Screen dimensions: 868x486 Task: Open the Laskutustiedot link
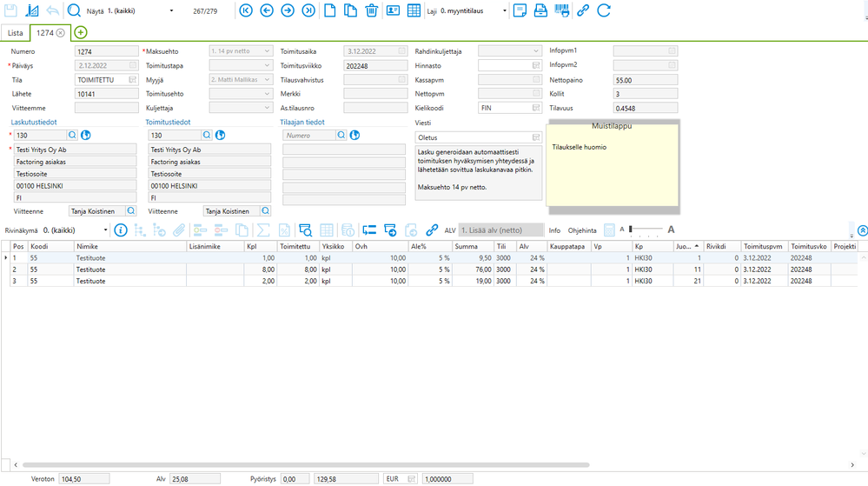(34, 122)
